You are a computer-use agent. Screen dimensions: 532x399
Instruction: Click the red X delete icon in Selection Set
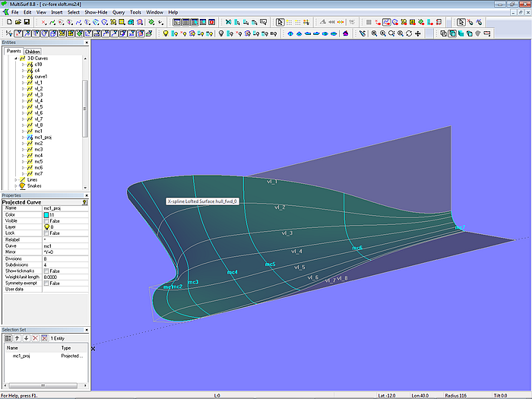click(34, 337)
